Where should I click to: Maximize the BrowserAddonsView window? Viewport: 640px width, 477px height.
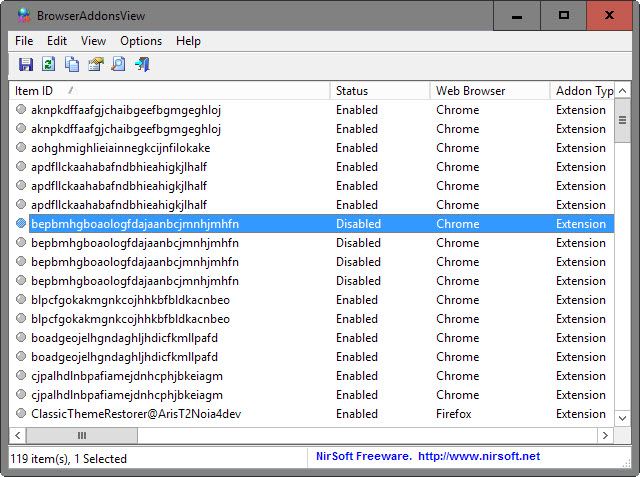click(x=564, y=16)
